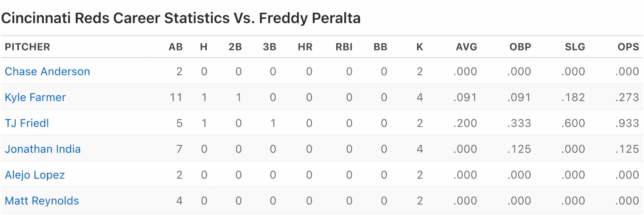Click the K strikeouts header
The image size is (644, 215).
[x=420, y=47]
